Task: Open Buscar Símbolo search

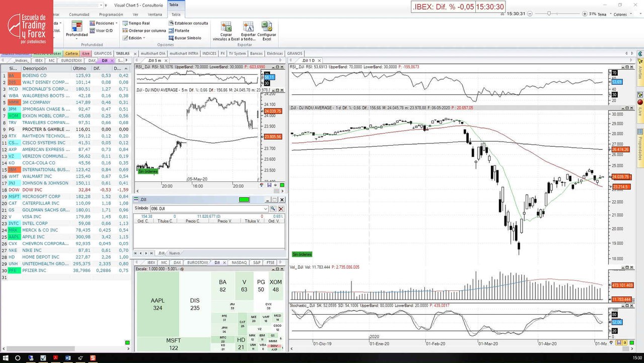Action: click(x=184, y=38)
